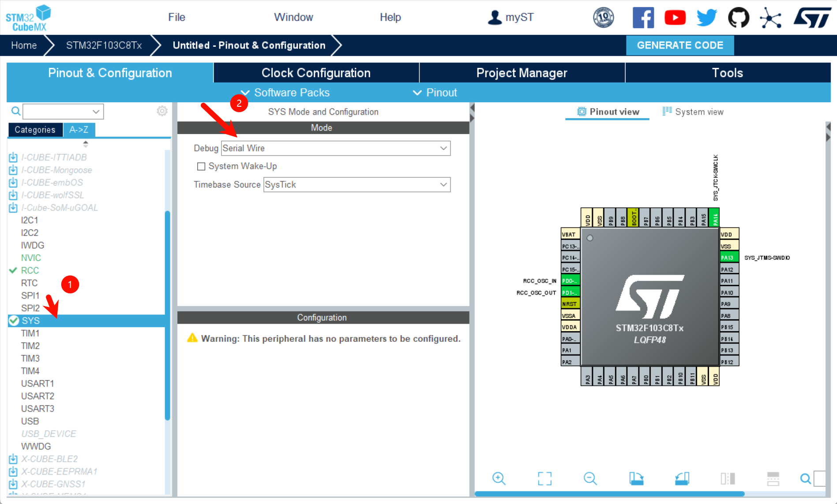Open the Window menu
837x504 pixels.
tap(293, 17)
